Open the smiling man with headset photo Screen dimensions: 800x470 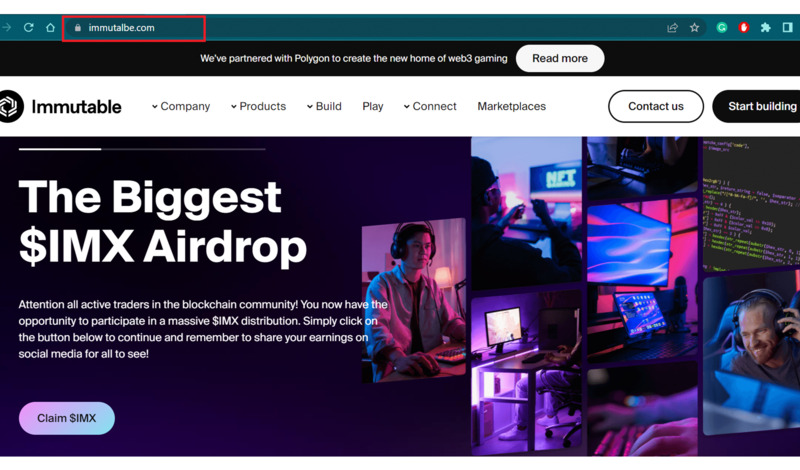point(751,353)
